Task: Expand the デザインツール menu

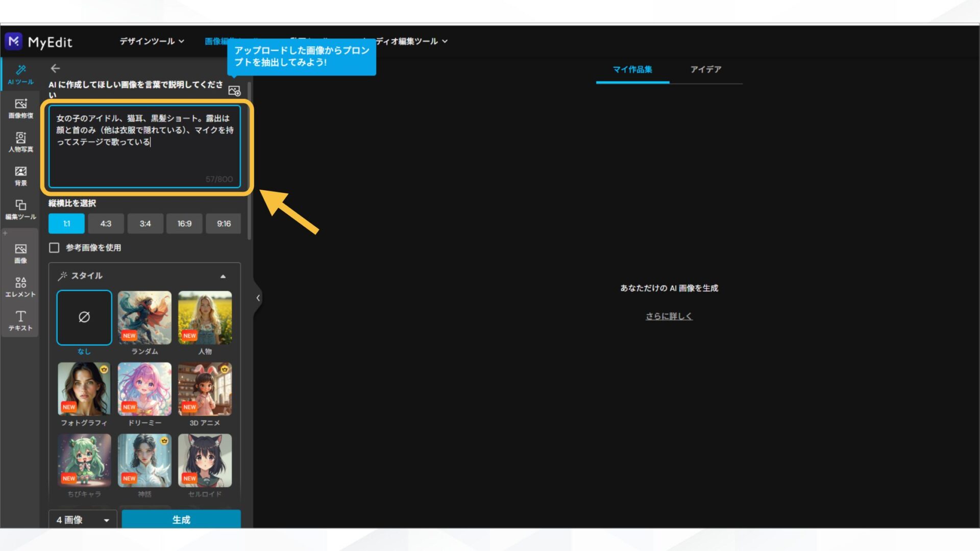Action: coord(151,41)
